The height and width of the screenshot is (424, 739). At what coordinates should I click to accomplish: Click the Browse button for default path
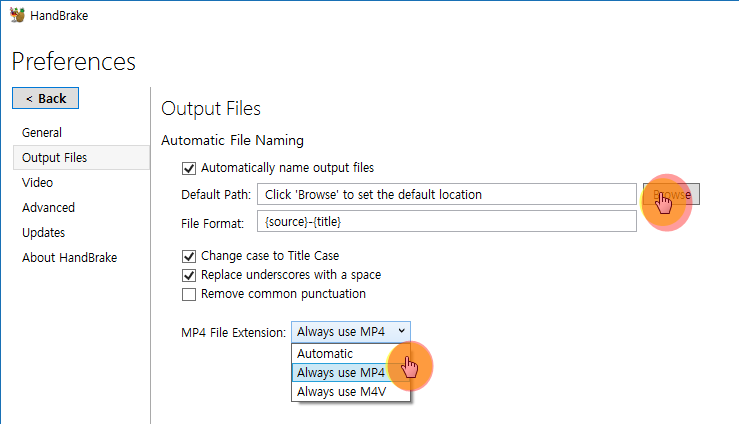[x=671, y=194]
